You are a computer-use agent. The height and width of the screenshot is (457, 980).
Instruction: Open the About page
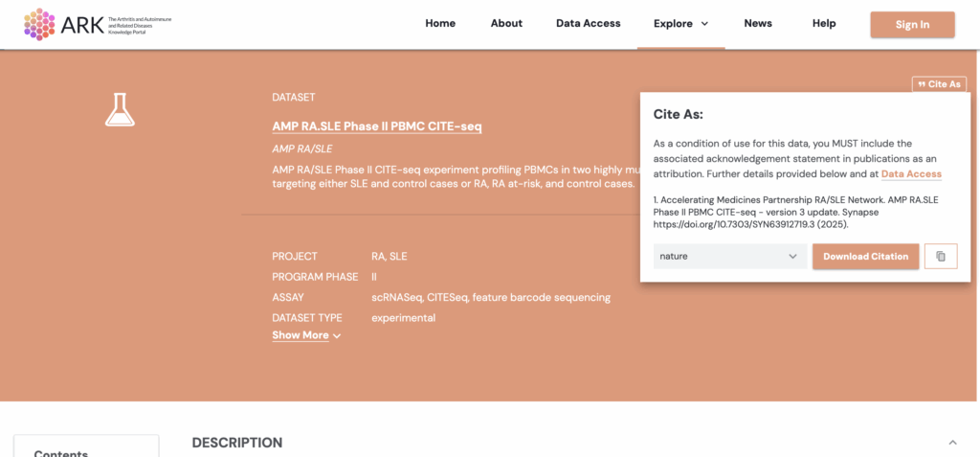pyautogui.click(x=506, y=24)
